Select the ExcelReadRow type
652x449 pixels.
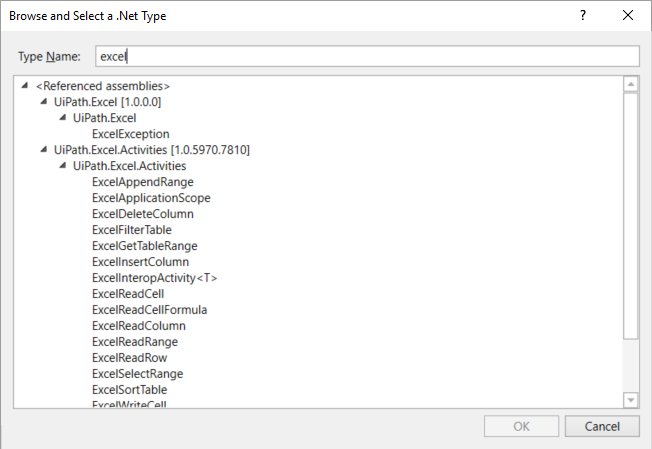click(x=129, y=358)
